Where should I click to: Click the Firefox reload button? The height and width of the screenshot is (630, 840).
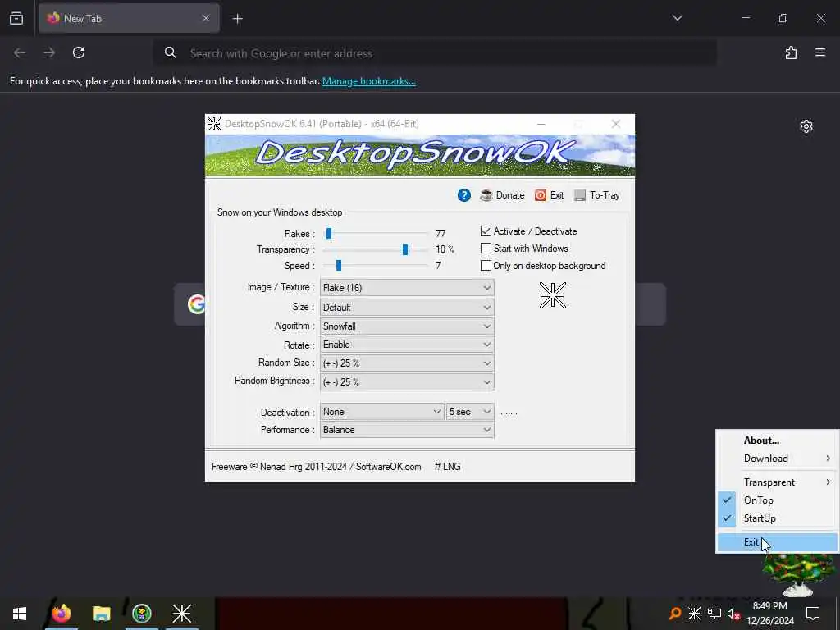tap(79, 52)
